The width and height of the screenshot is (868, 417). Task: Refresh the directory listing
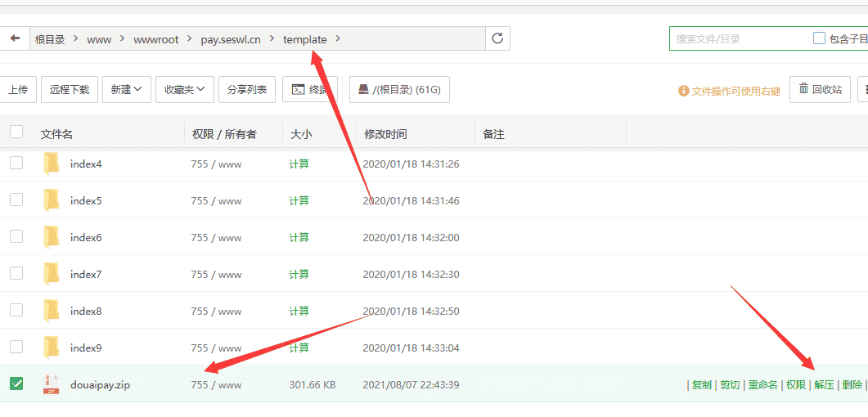tap(497, 38)
